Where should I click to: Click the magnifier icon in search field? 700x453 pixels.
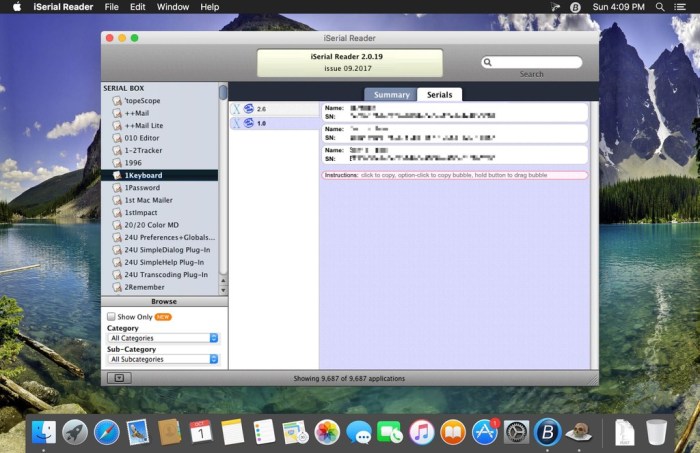pyautogui.click(x=488, y=62)
